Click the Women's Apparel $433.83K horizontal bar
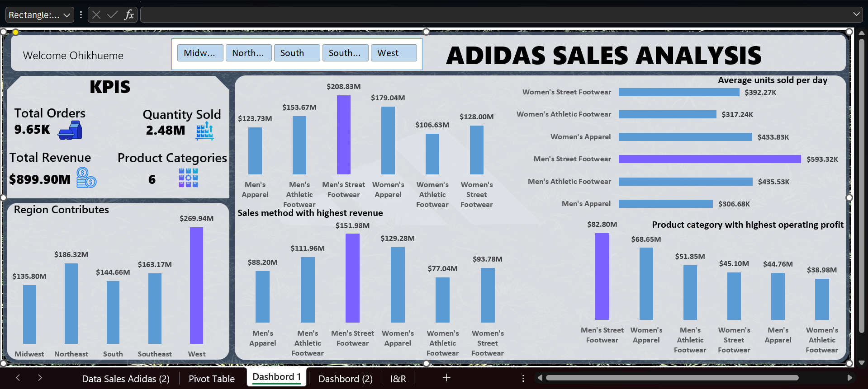Viewport: 868px width, 389px height. [x=685, y=137]
